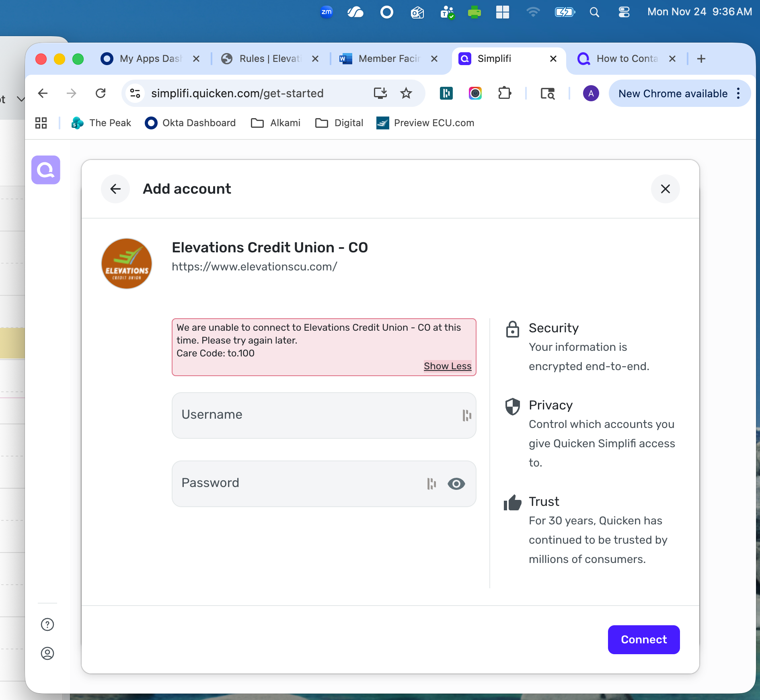Open Outlook menu bar icon
Viewport: 760px width, 700px height.
[417, 12]
